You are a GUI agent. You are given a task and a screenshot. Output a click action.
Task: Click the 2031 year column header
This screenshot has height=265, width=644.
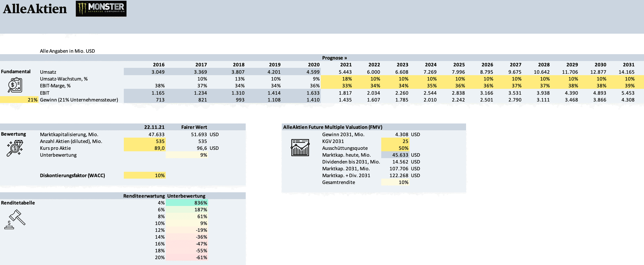[x=628, y=65]
